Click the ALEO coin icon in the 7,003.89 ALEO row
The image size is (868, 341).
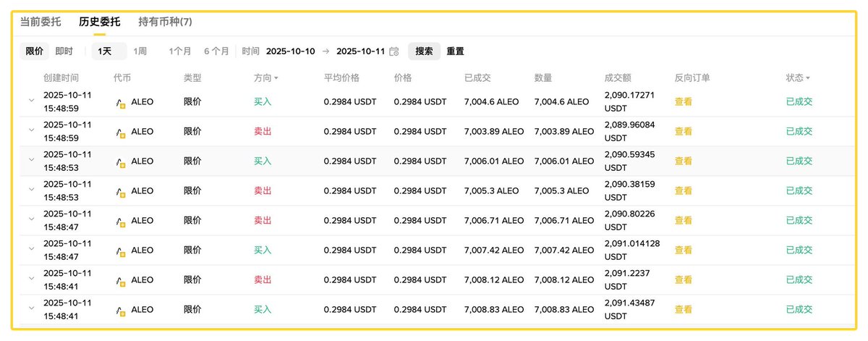pos(121,132)
